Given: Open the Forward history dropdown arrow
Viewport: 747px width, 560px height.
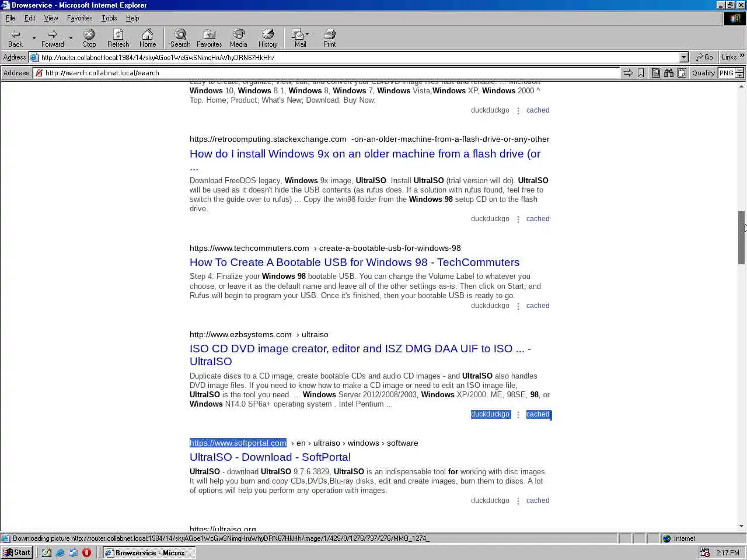Looking at the screenshot, I should [71, 38].
